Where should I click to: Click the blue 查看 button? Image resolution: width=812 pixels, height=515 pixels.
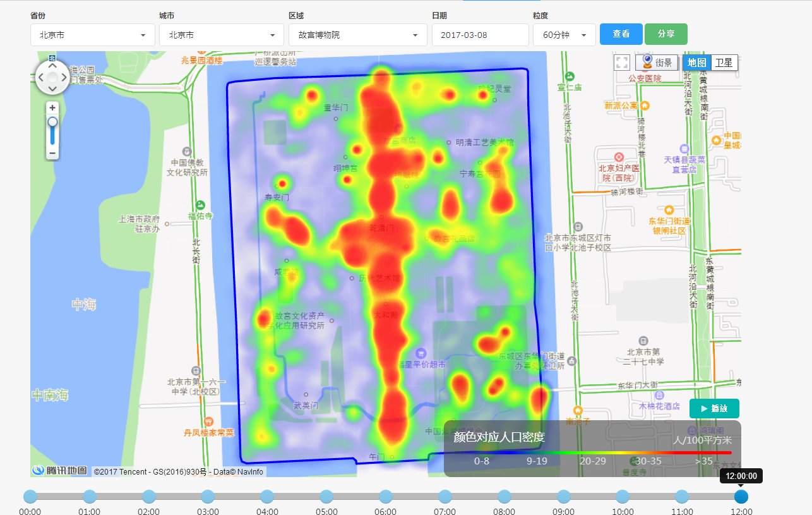click(x=621, y=34)
